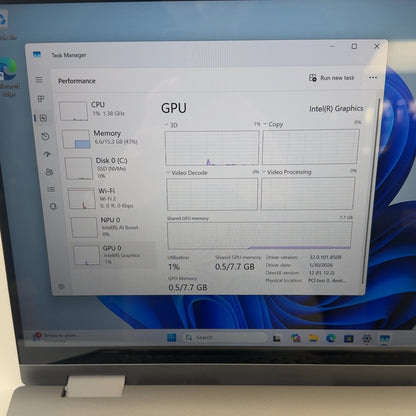Click the Task Manager taskbar icon
Image resolution: width=416 pixels, height=416 pixels.
point(385,339)
